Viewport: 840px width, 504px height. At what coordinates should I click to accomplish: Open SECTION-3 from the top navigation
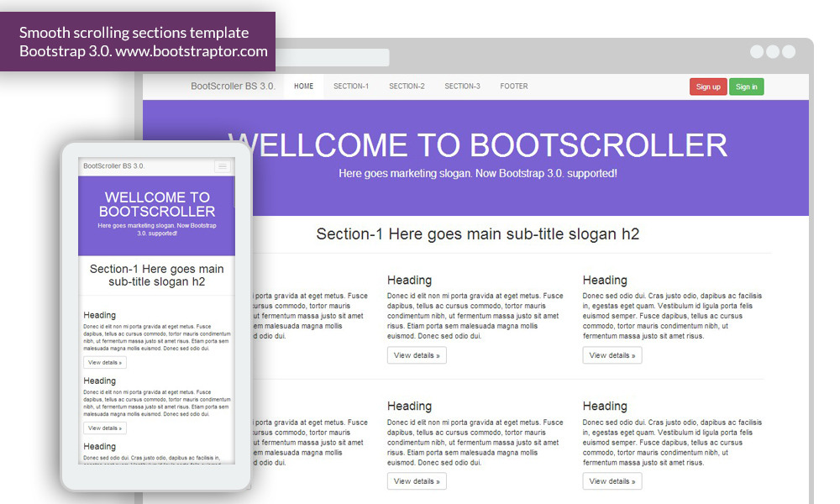coord(462,87)
